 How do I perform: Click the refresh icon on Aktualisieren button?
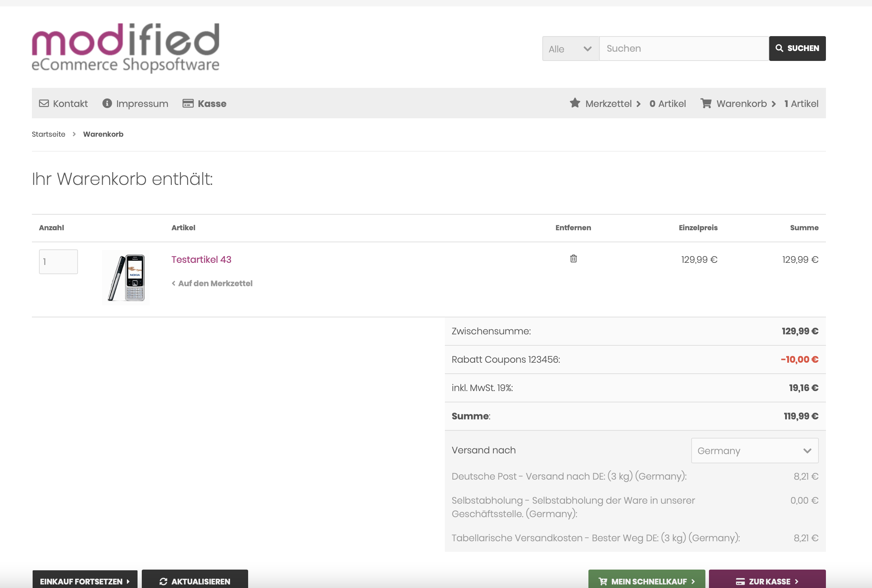(x=163, y=581)
